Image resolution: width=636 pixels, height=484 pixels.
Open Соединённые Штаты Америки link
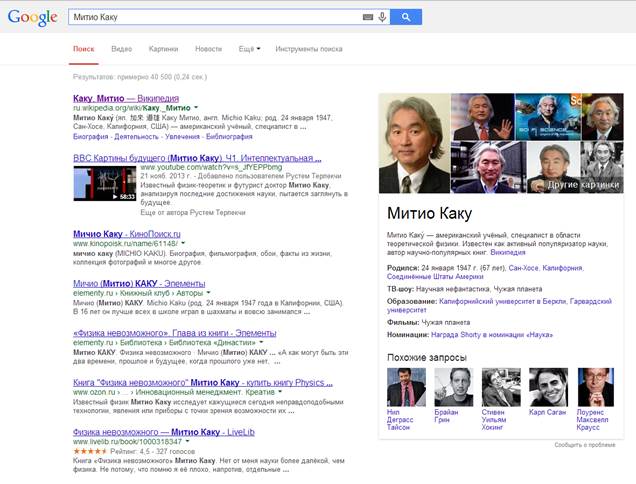[x=435, y=277]
